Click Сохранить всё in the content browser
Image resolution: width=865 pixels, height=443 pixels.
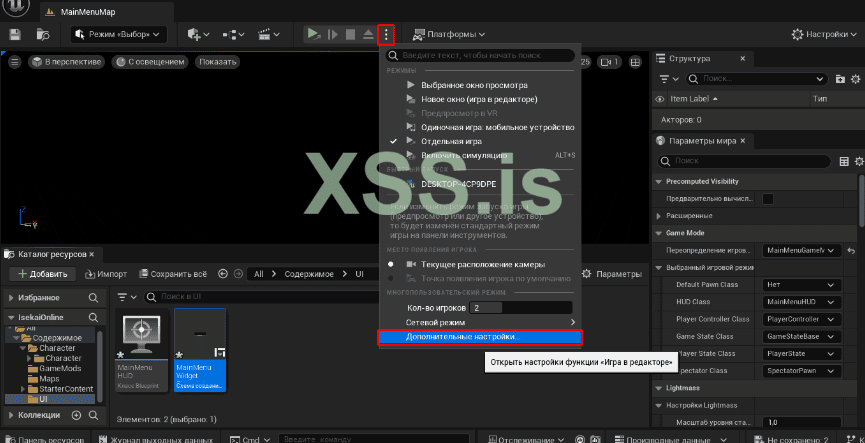(x=173, y=274)
